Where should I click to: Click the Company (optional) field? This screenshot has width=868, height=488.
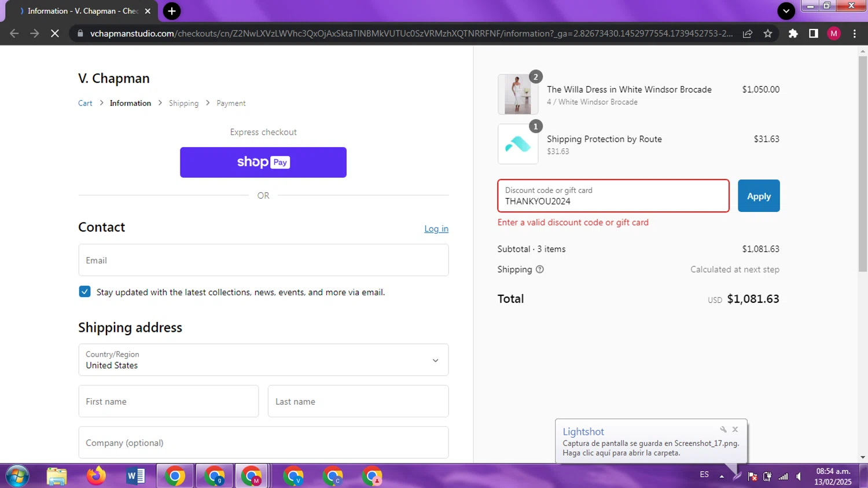pyautogui.click(x=263, y=443)
